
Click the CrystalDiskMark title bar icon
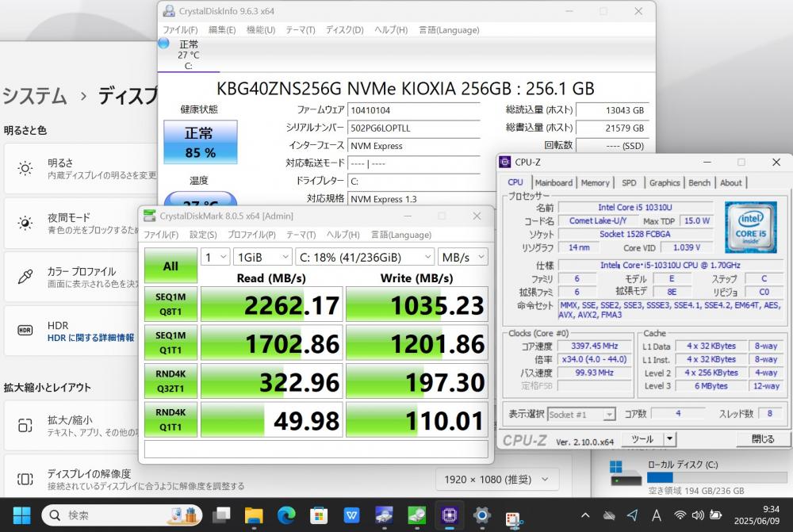point(149,216)
